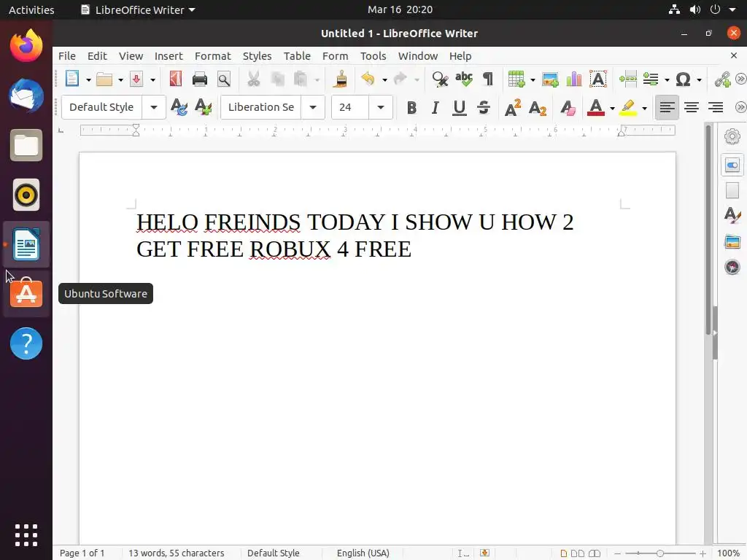Click English (USA) language status
Screen dimensions: 747x560
point(363,553)
